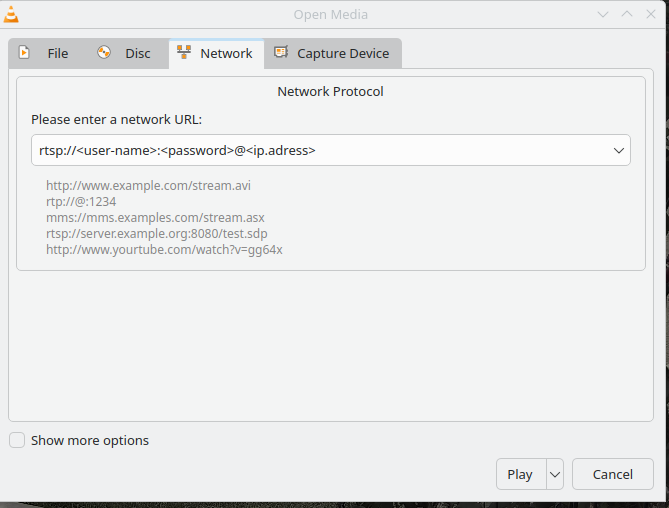
Task: Click the VLC cone icon in title bar
Action: (11, 14)
